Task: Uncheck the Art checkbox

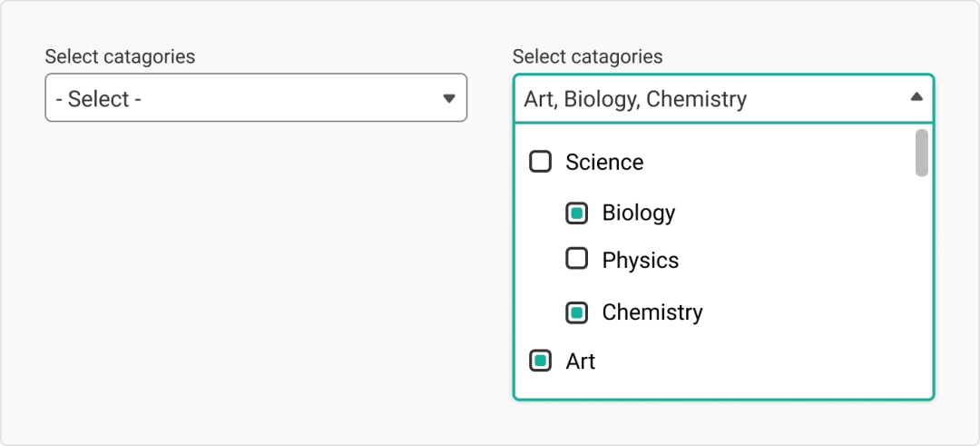Action: click(x=540, y=361)
